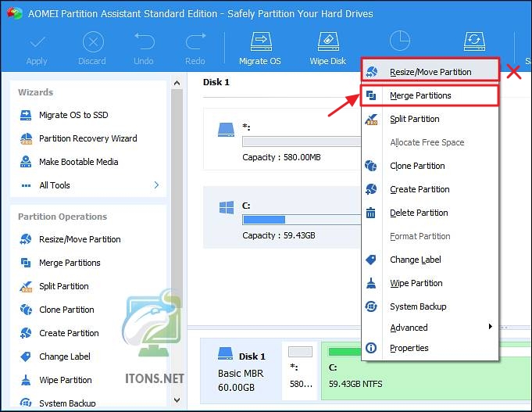532x412 pixels.
Task: Click context menu System Backup icon
Action: coord(371,306)
